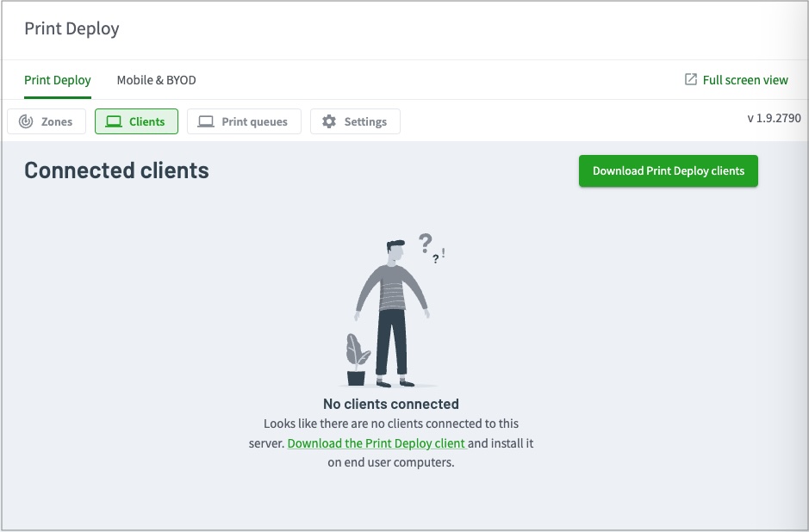The width and height of the screenshot is (809, 532).
Task: Click the No clients connected message
Action: 390,404
